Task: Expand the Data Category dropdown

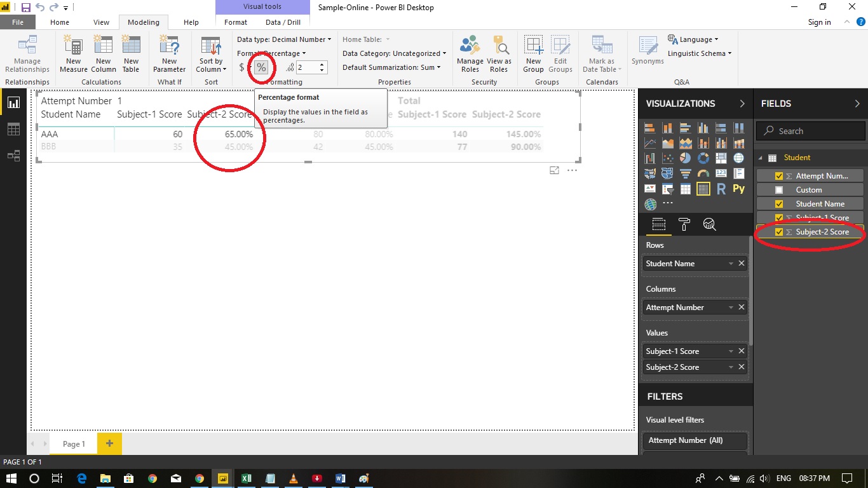Action: click(x=394, y=53)
